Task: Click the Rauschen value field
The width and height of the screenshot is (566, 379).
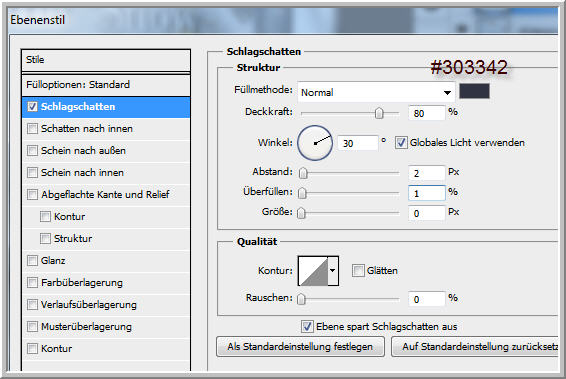Action: pos(427,299)
